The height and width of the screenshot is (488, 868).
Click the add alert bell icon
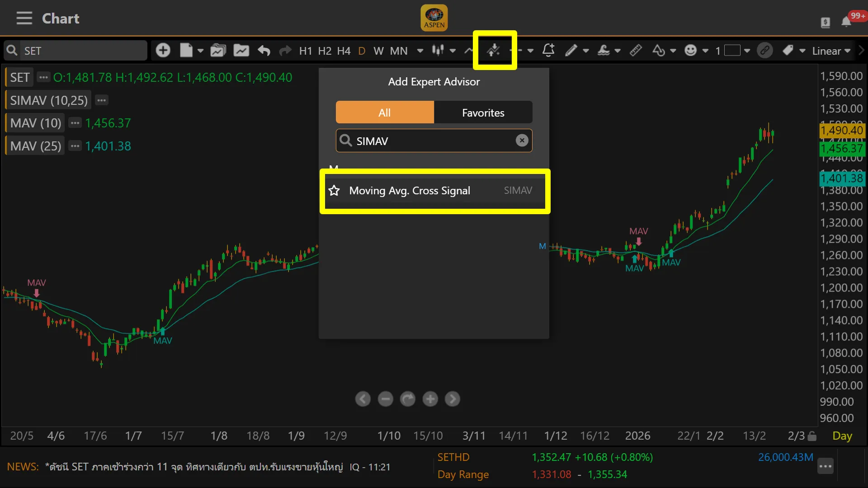pos(548,50)
